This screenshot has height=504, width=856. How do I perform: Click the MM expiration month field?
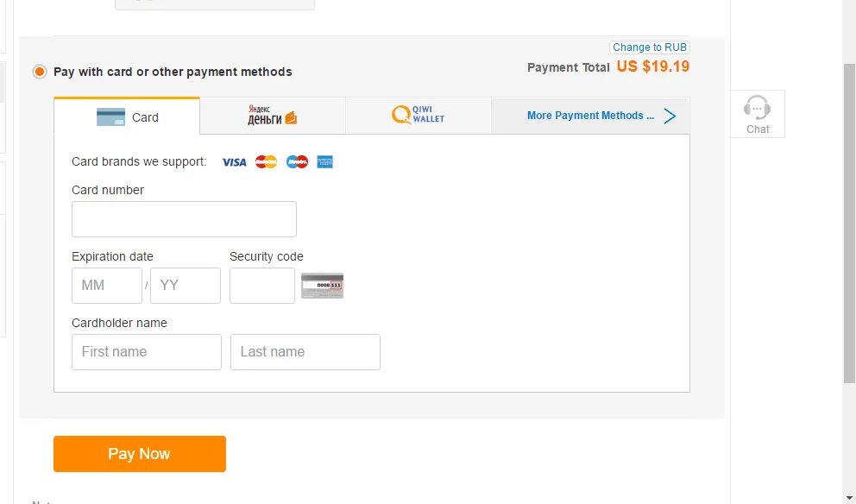(x=107, y=286)
